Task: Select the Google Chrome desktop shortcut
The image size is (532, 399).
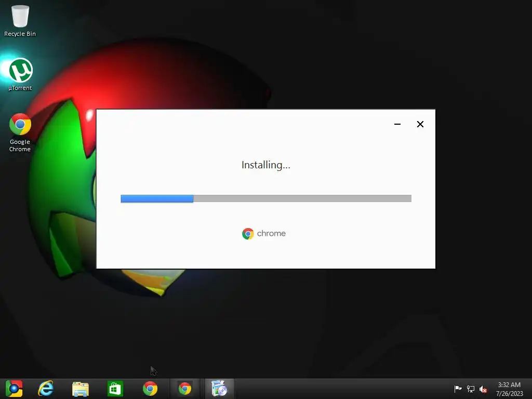Action: (x=20, y=132)
